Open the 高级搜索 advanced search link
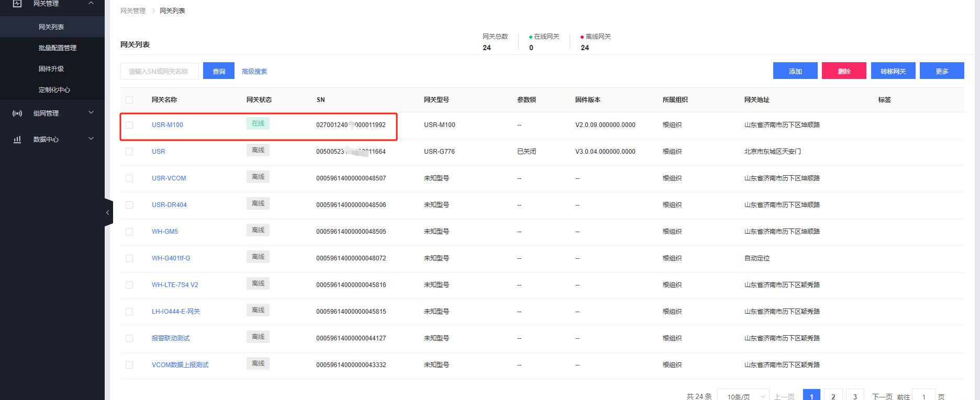The height and width of the screenshot is (400, 980). [254, 72]
